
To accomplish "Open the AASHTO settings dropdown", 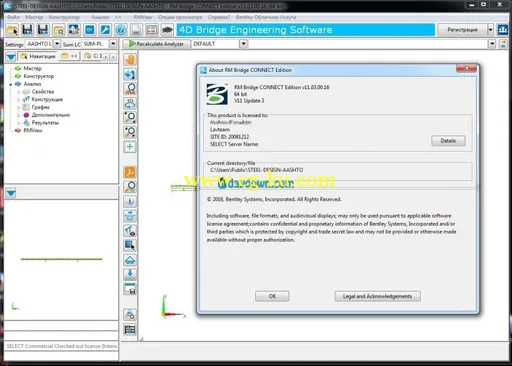I will click(57, 44).
